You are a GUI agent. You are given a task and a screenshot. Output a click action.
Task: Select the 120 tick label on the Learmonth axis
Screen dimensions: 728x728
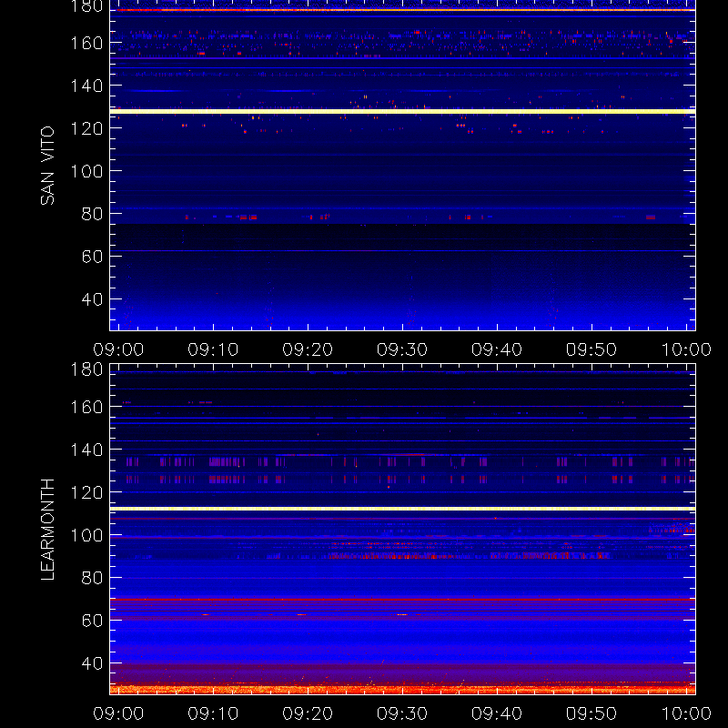pyautogui.click(x=86, y=492)
